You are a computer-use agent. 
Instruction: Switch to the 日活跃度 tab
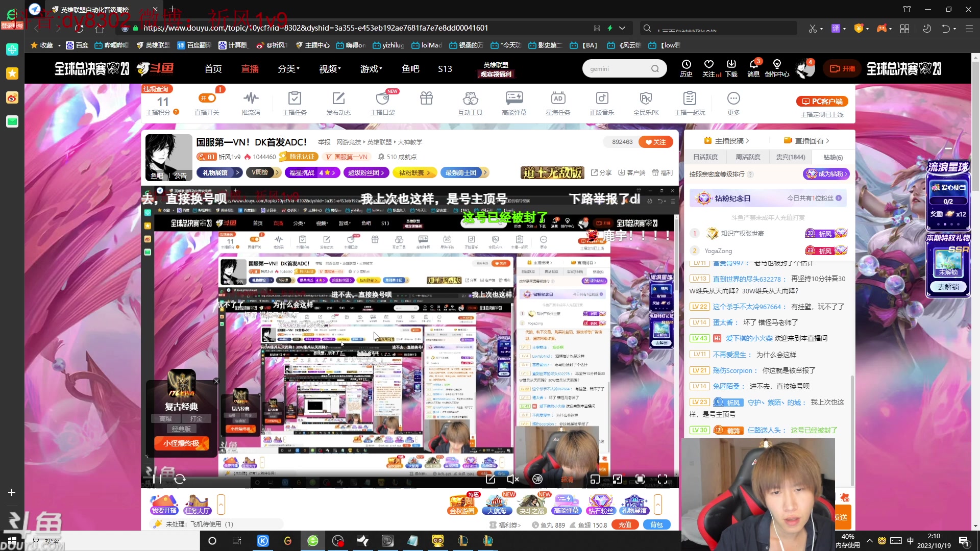[705, 157]
